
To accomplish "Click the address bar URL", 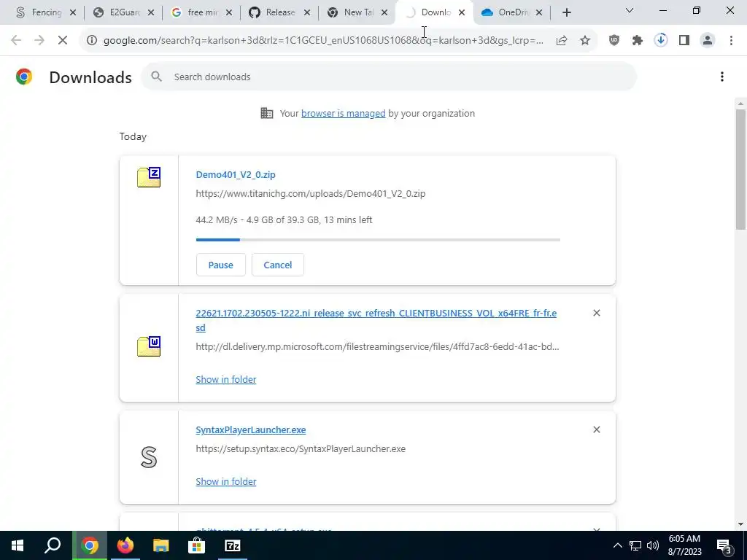I will [x=323, y=41].
